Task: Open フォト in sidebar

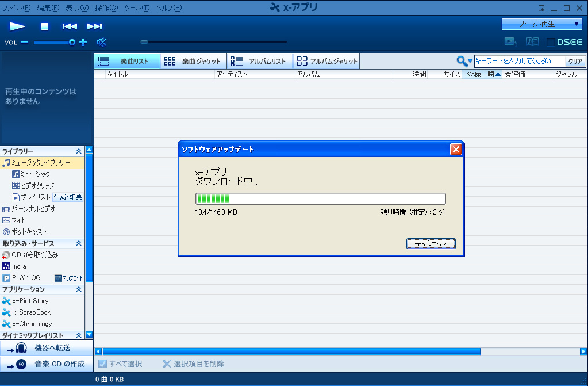Action: coord(14,220)
